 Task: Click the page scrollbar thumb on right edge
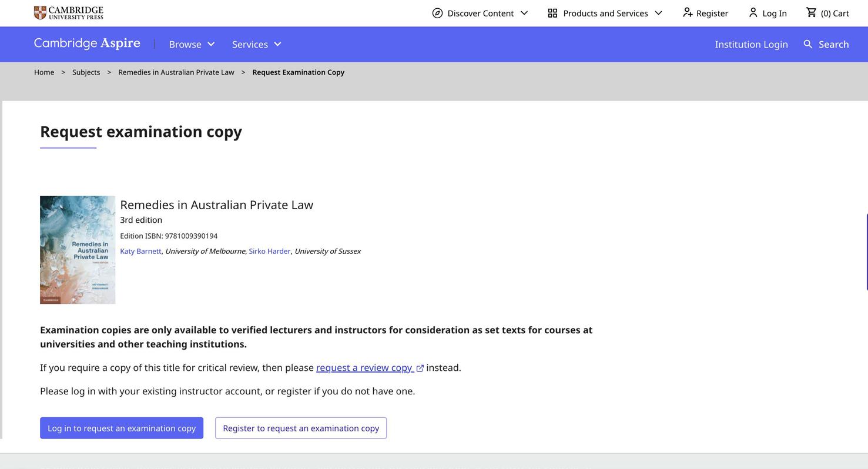point(867,252)
